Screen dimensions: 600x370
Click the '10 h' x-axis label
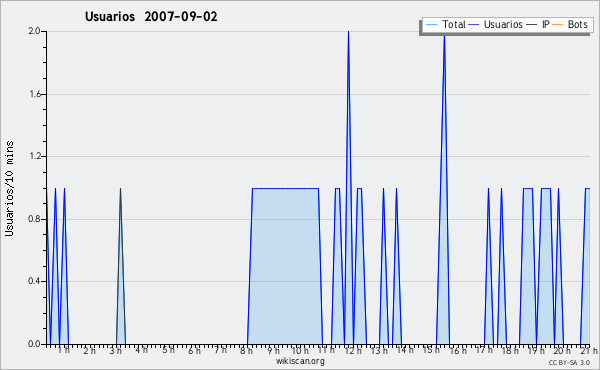[300, 351]
